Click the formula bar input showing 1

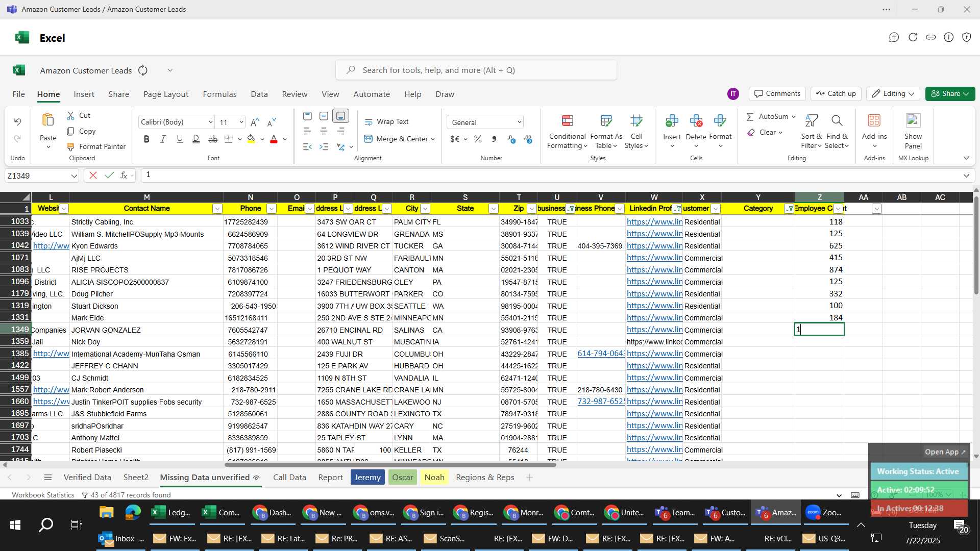(x=550, y=176)
